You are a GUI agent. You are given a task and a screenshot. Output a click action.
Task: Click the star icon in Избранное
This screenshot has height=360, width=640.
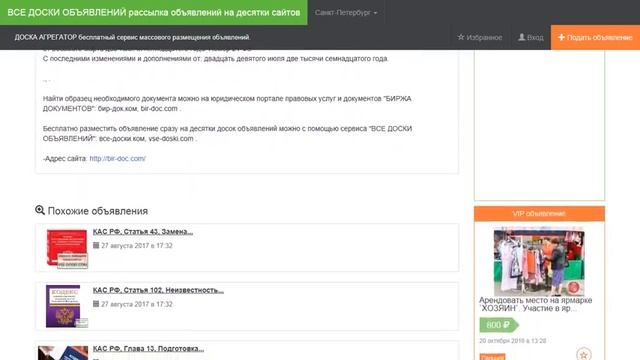(461, 37)
